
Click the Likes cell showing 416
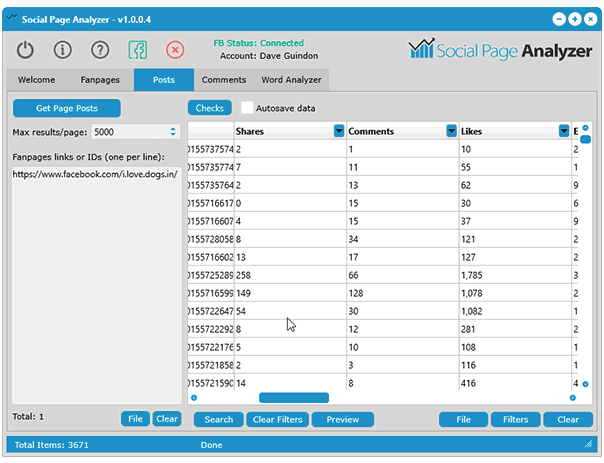[515, 383]
